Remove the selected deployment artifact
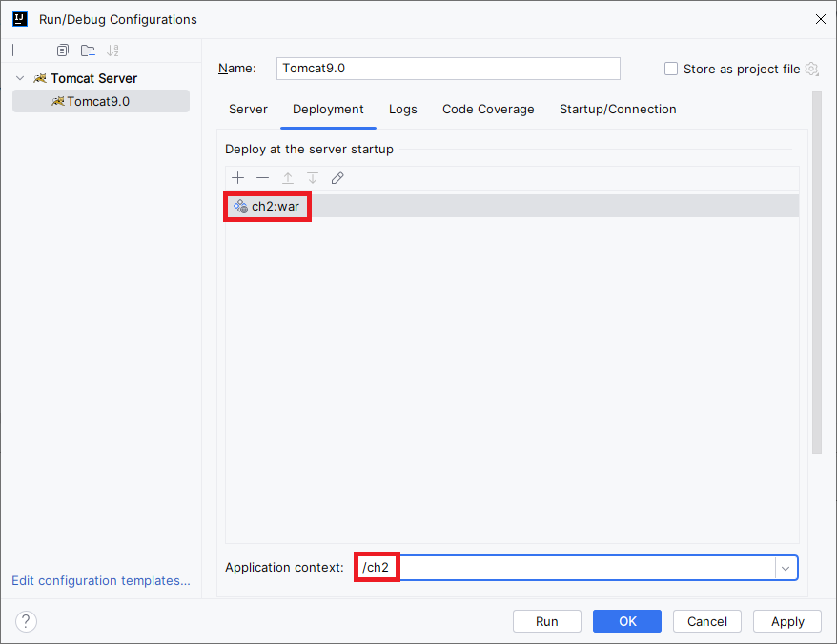Screen dimensions: 837x644 click(x=262, y=178)
